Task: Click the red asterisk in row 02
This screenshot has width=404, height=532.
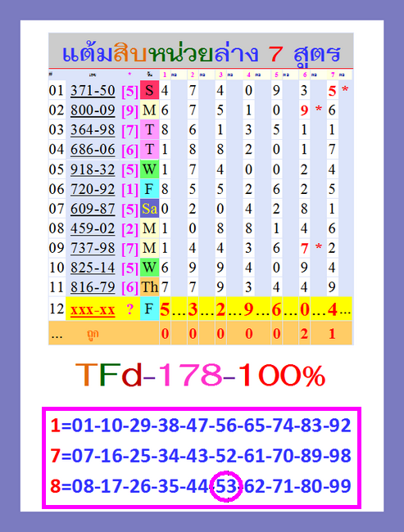Action: point(319,109)
